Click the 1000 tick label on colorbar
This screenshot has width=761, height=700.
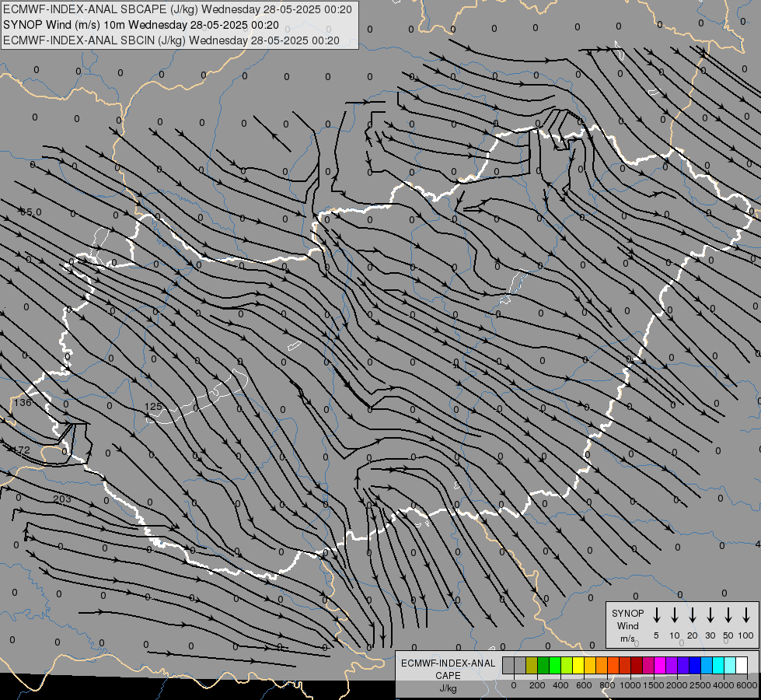tap(630, 685)
